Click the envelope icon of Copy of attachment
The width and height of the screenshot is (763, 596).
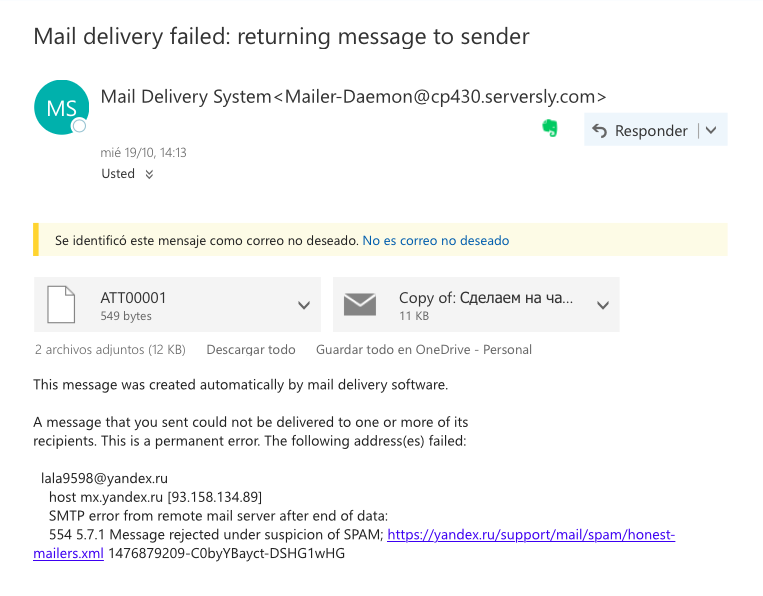click(360, 305)
